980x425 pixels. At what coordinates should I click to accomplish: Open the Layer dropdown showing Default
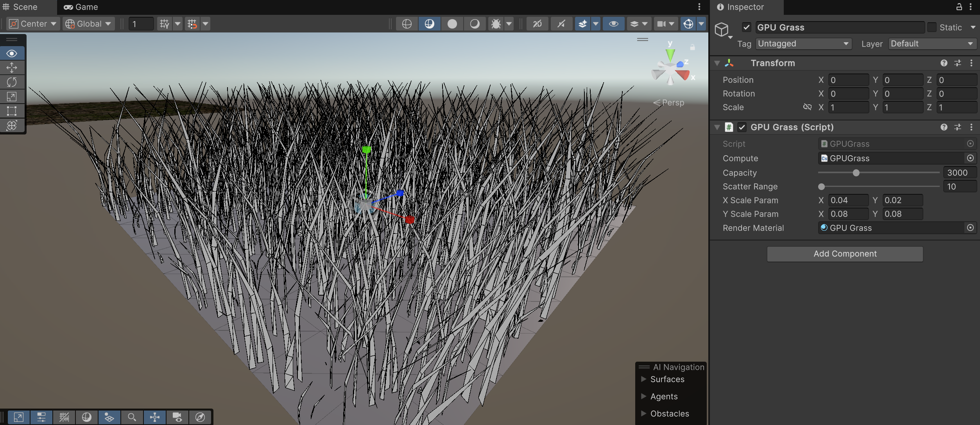[x=932, y=44]
